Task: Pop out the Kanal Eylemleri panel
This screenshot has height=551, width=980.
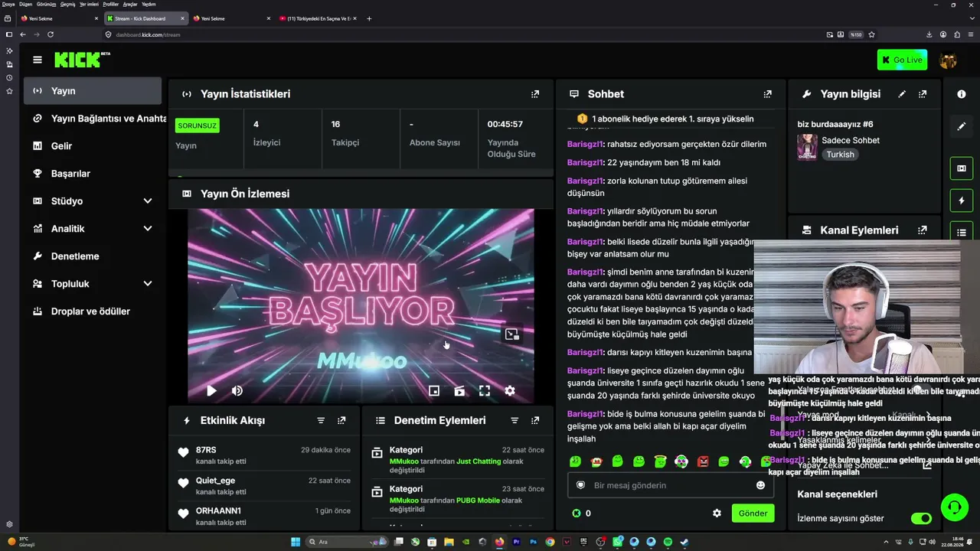Action: [x=923, y=230]
